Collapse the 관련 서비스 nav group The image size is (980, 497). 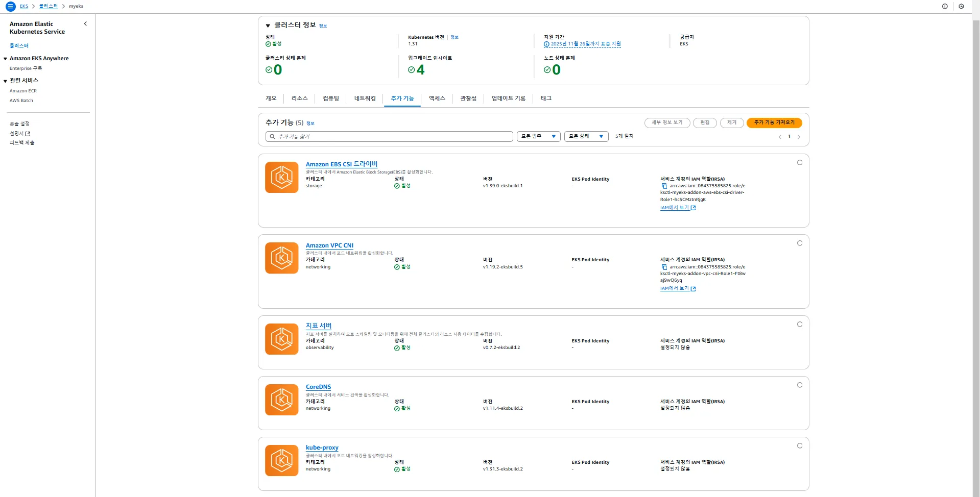(x=5, y=81)
